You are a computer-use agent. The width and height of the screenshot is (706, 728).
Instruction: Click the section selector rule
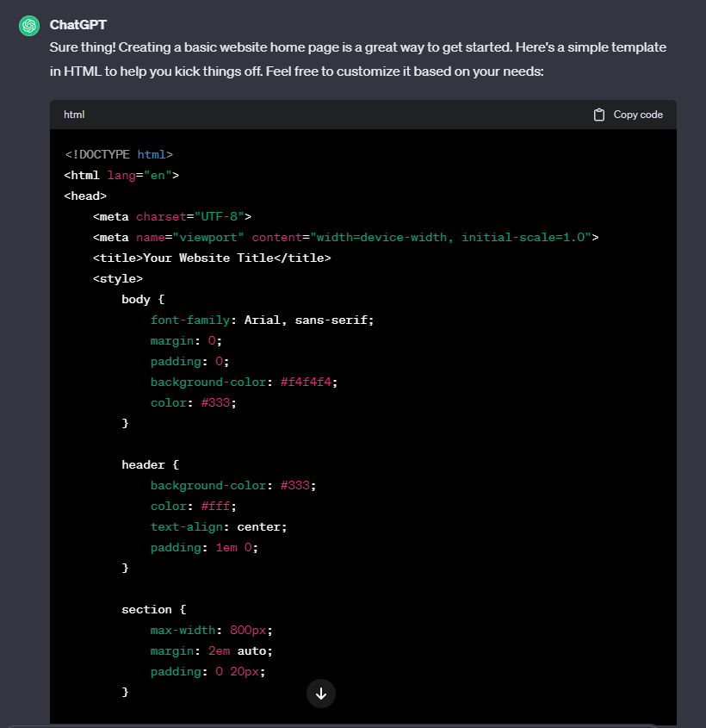click(x=146, y=609)
